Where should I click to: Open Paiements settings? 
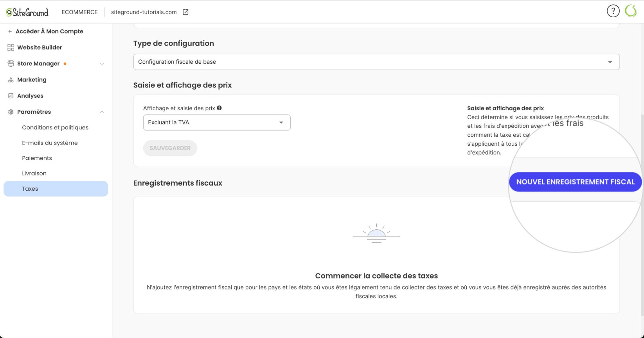(x=37, y=158)
